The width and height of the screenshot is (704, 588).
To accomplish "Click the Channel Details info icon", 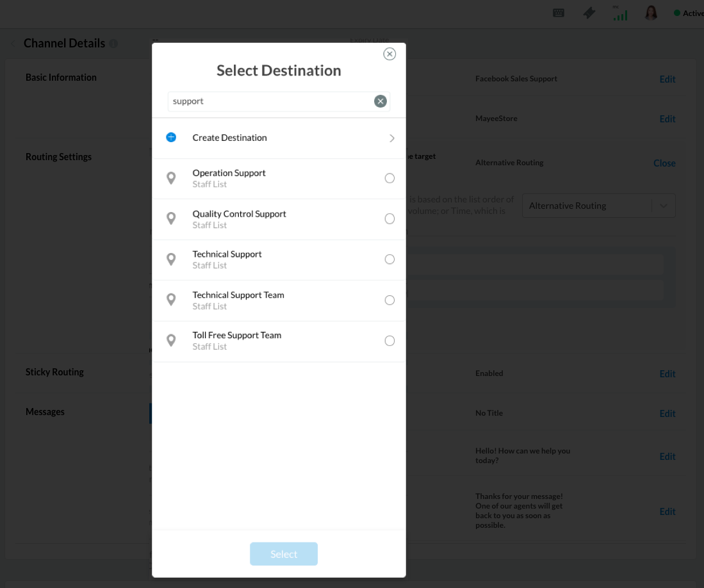I will point(113,44).
